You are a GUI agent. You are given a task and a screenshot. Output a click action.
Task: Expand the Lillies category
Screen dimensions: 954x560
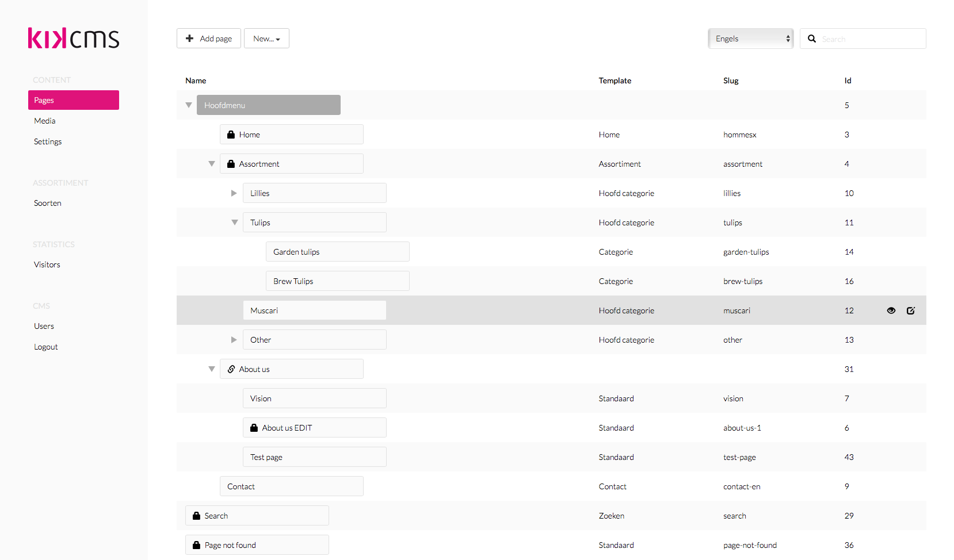click(x=234, y=193)
